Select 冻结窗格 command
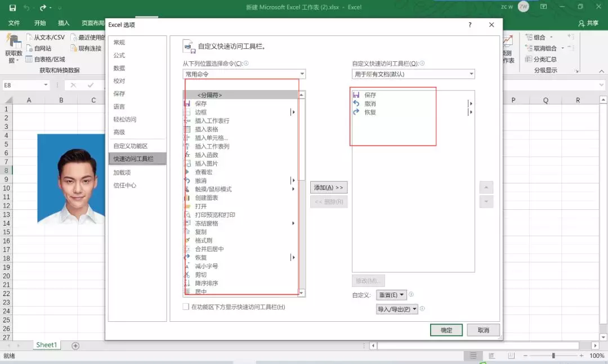 coord(241,223)
